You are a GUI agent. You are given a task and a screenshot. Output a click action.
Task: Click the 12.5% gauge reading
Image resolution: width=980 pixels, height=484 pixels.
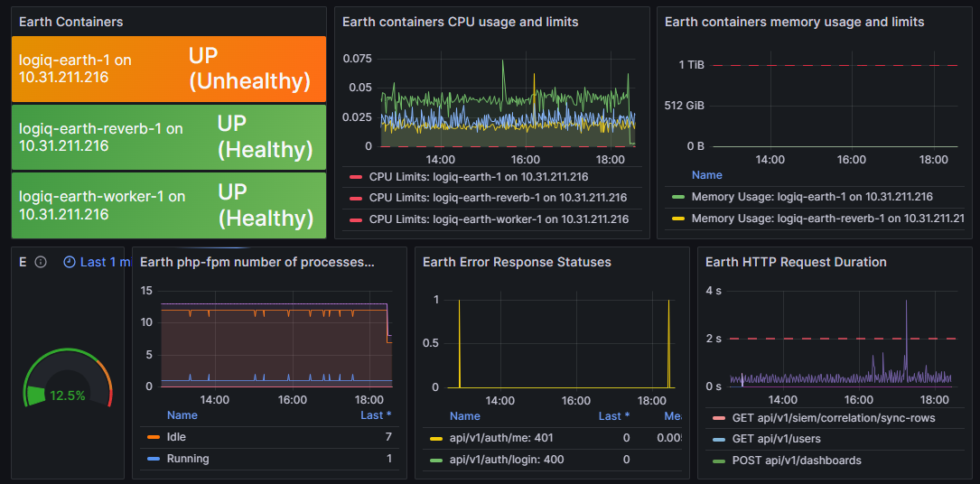point(67,396)
